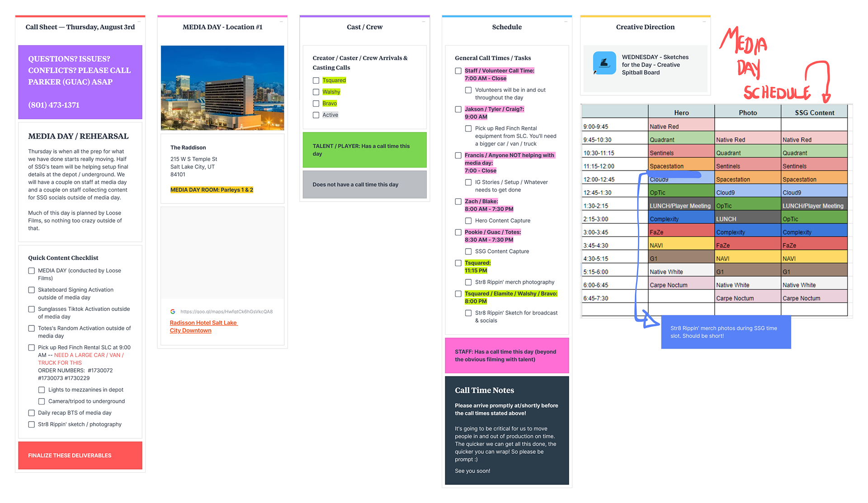Select FINALIZE THESE DELIVERABLES red card

[x=80, y=456]
